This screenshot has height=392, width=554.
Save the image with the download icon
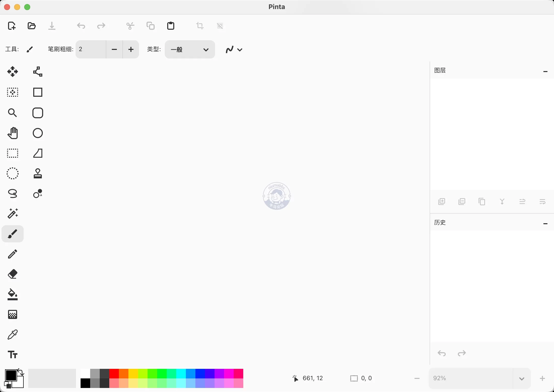pyautogui.click(x=52, y=26)
